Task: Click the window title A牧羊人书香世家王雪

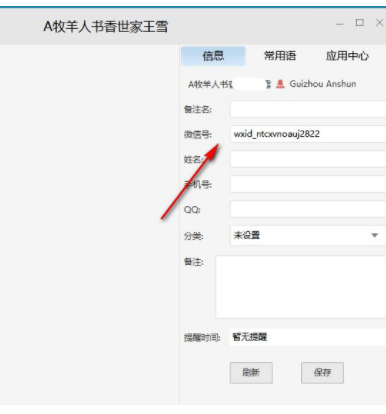Action: [x=106, y=27]
